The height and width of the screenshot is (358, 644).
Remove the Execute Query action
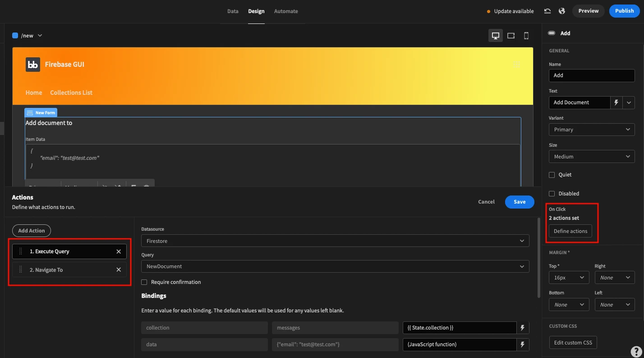[119, 251]
